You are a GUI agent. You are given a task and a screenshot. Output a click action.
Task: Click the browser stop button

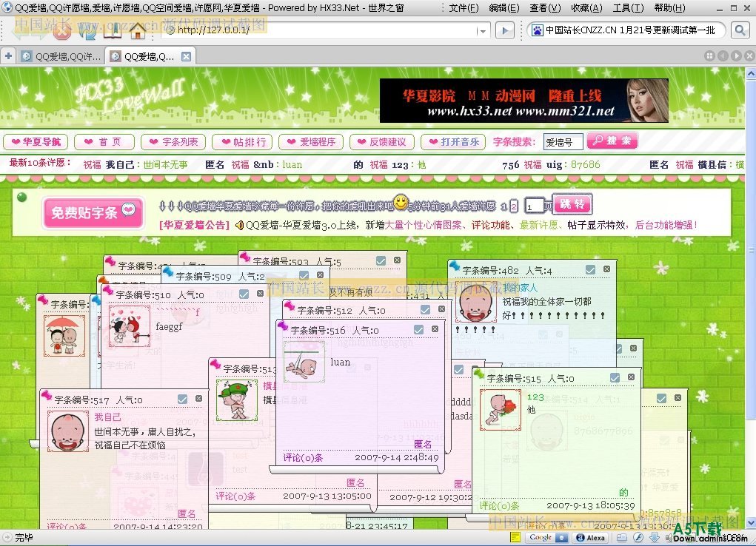point(61,31)
